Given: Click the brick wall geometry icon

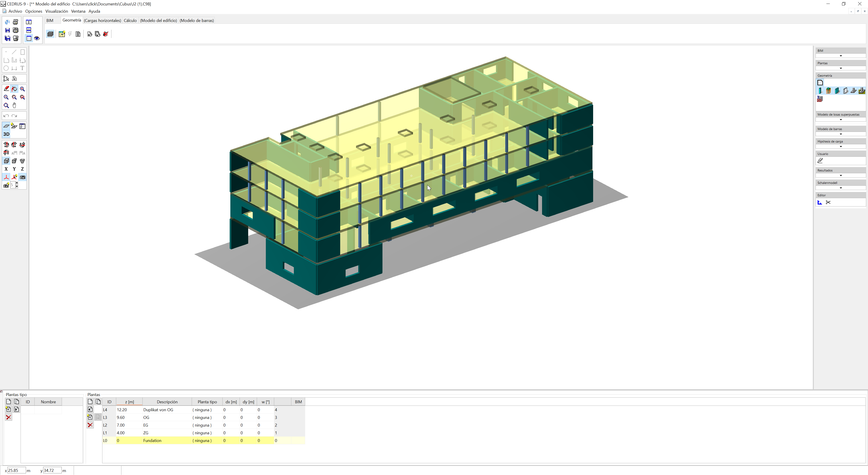Looking at the screenshot, I should pyautogui.click(x=820, y=99).
